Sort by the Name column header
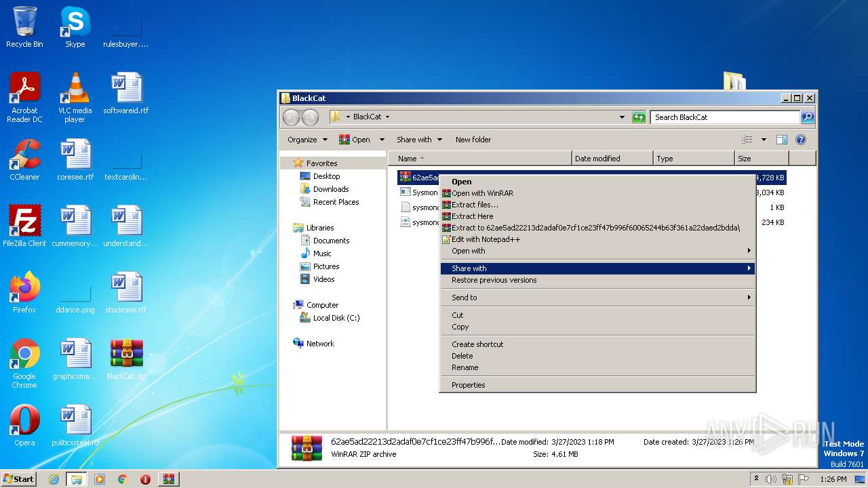 tap(480, 159)
